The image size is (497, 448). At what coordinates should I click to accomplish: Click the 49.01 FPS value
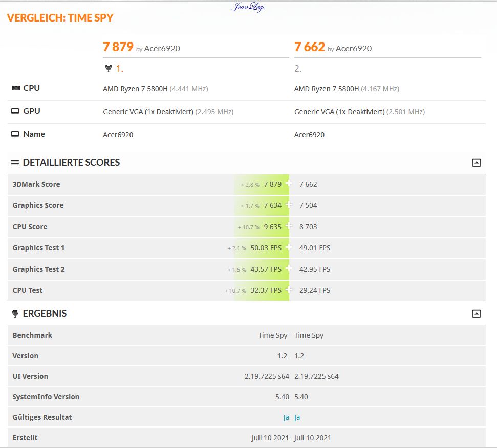pyautogui.click(x=315, y=248)
